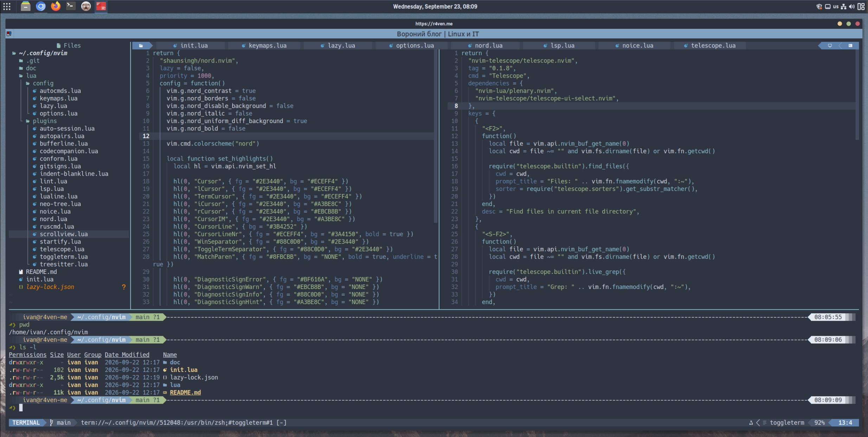Open README.md in the file tree
The image size is (868, 437).
tap(38, 272)
